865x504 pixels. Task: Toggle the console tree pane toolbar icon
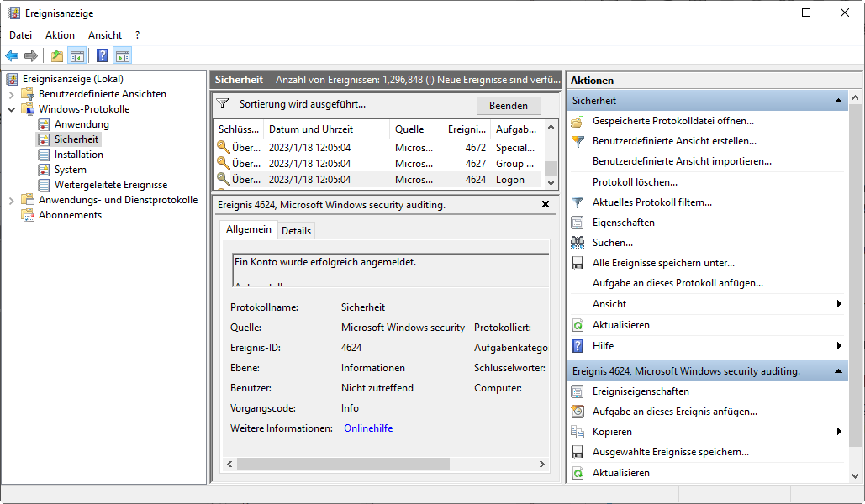point(77,56)
